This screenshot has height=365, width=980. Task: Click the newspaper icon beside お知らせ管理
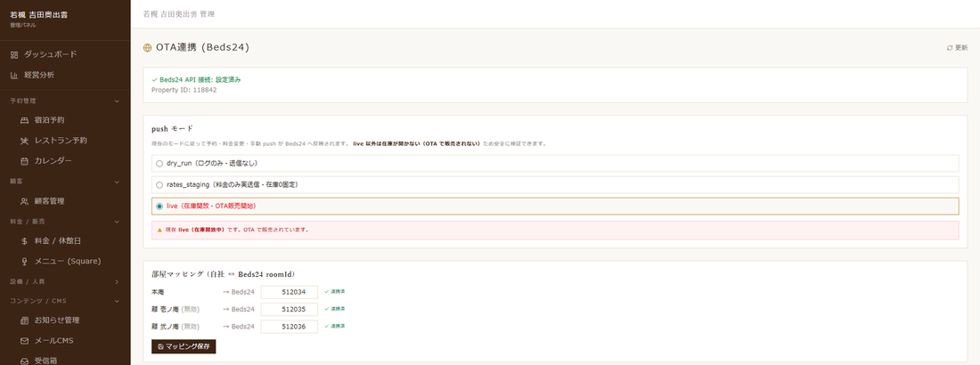point(24,320)
